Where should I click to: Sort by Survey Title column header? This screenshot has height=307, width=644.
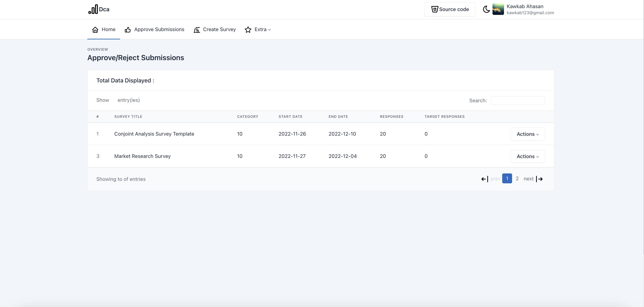(x=128, y=117)
